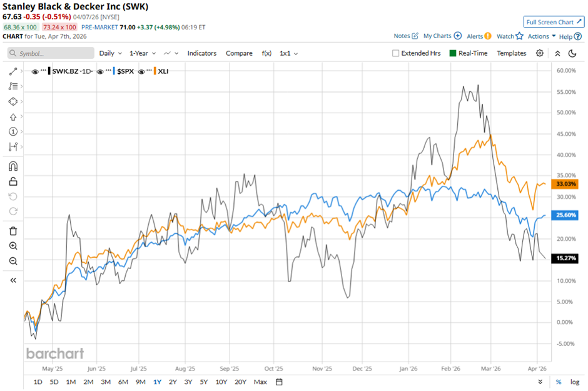The image size is (588, 391).
Task: Open the custom date range calendar
Action: (x=279, y=382)
